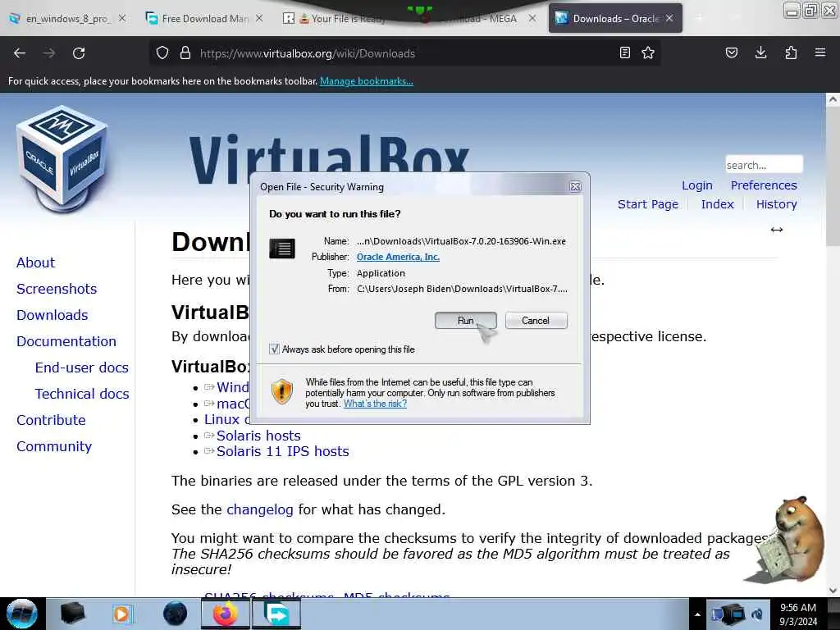840x630 pixels.
Task: Click Cancel in the security warning
Action: pyautogui.click(x=536, y=321)
